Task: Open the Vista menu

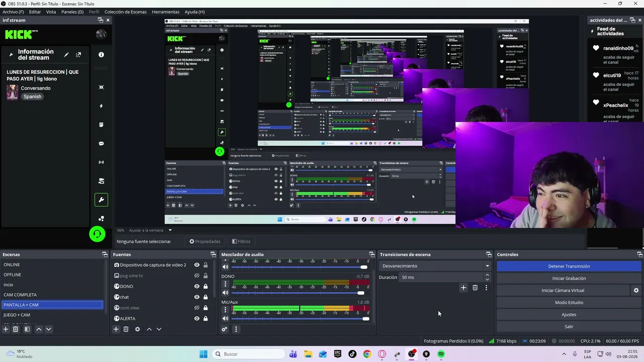Action: (x=51, y=12)
